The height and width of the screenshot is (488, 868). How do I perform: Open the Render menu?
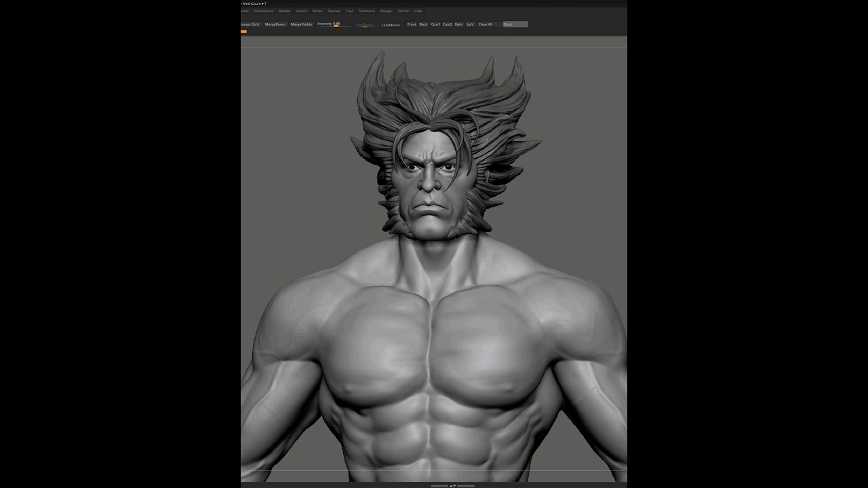pyautogui.click(x=285, y=11)
